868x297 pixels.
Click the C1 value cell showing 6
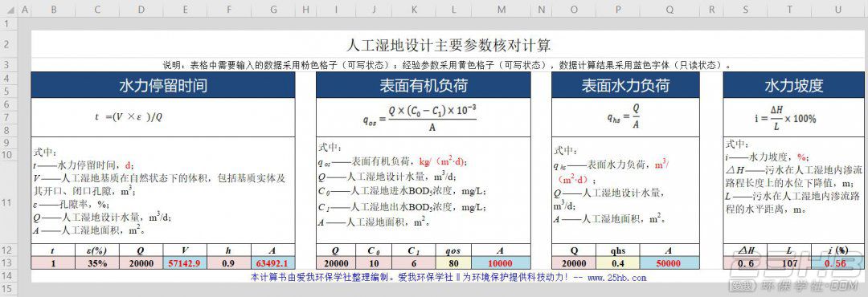(x=414, y=263)
